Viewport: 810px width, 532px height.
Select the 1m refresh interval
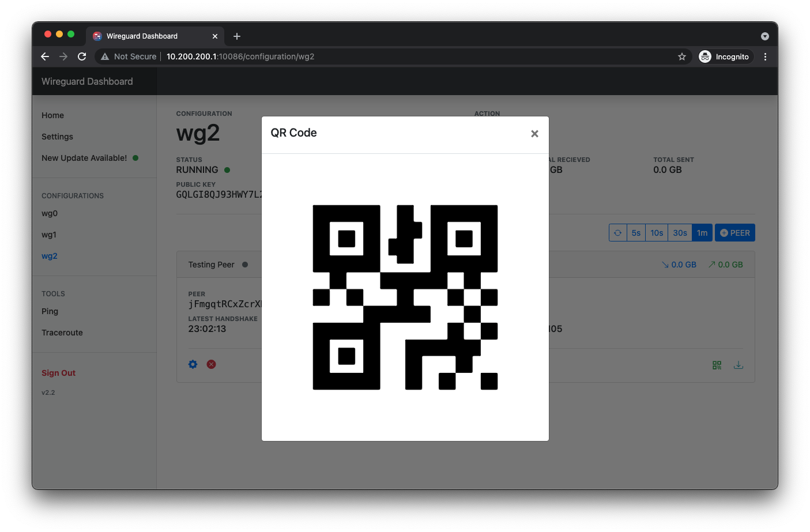702,233
